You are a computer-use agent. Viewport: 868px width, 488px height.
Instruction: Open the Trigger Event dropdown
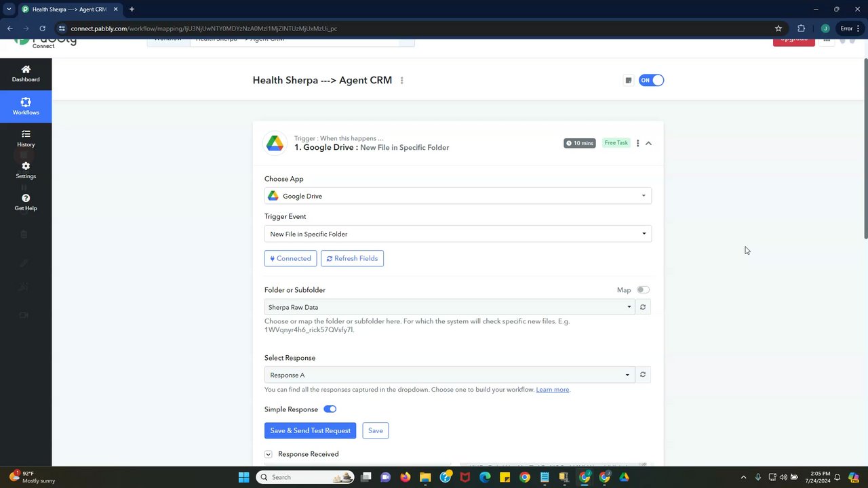(458, 234)
